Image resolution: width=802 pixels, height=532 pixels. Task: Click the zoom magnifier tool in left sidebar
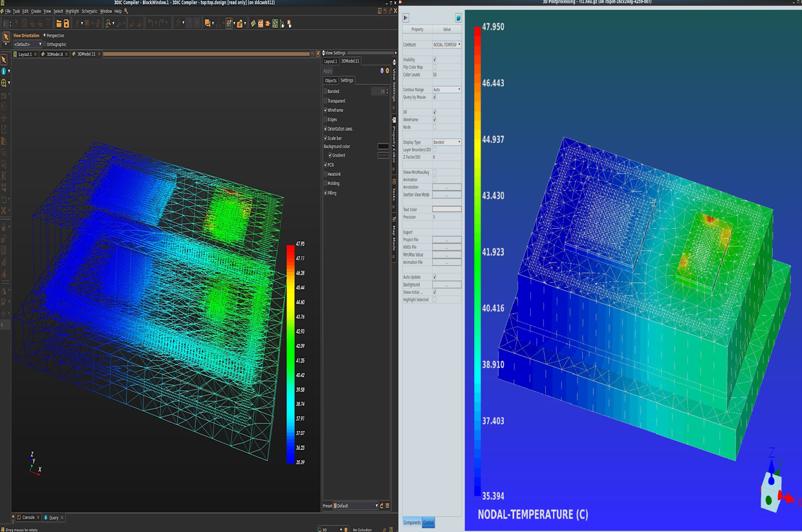(4, 83)
